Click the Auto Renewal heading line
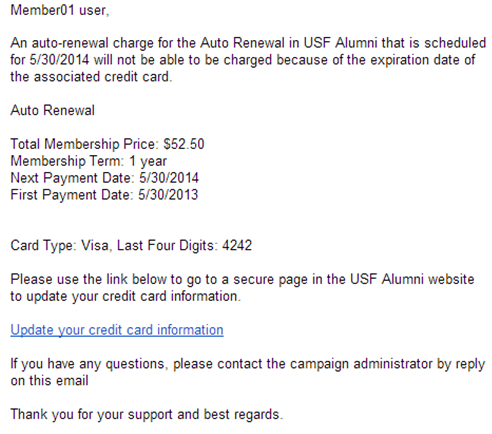Screen dimensions: 492x434 [x=52, y=110]
